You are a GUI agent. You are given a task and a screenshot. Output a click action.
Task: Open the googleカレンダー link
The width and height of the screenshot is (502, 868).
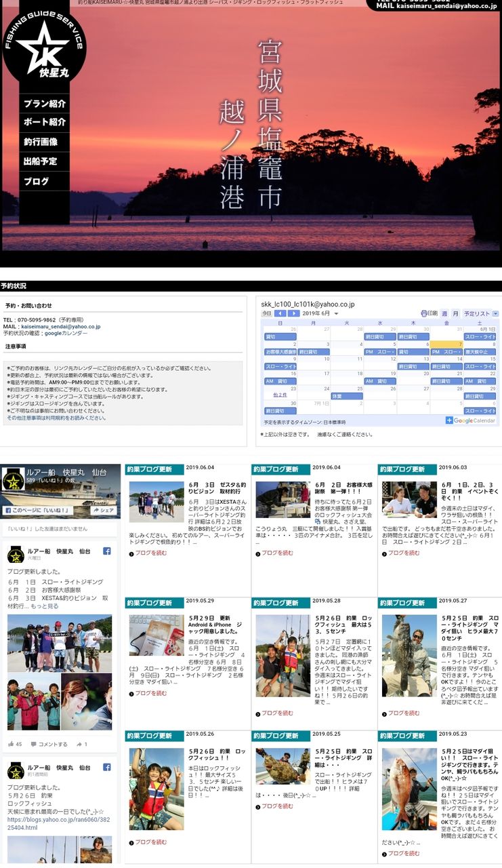coord(66,333)
